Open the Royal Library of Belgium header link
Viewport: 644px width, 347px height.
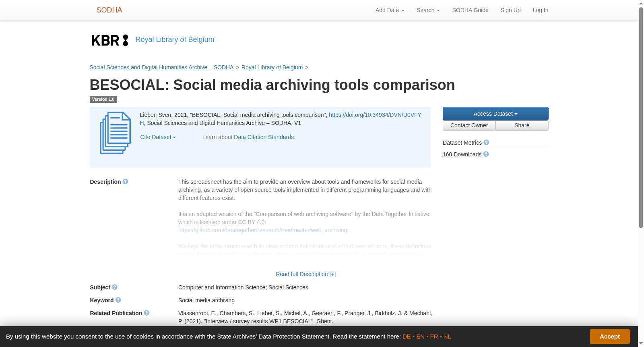tap(175, 39)
